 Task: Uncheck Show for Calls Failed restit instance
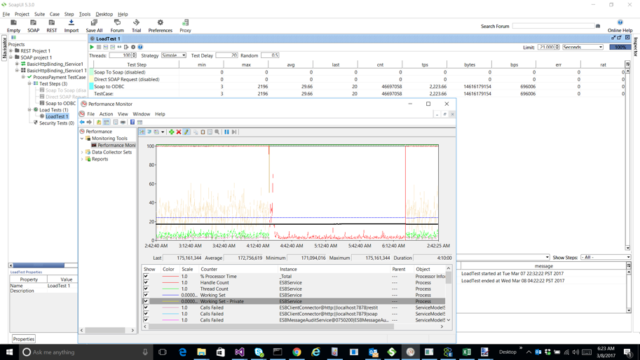[146, 307]
